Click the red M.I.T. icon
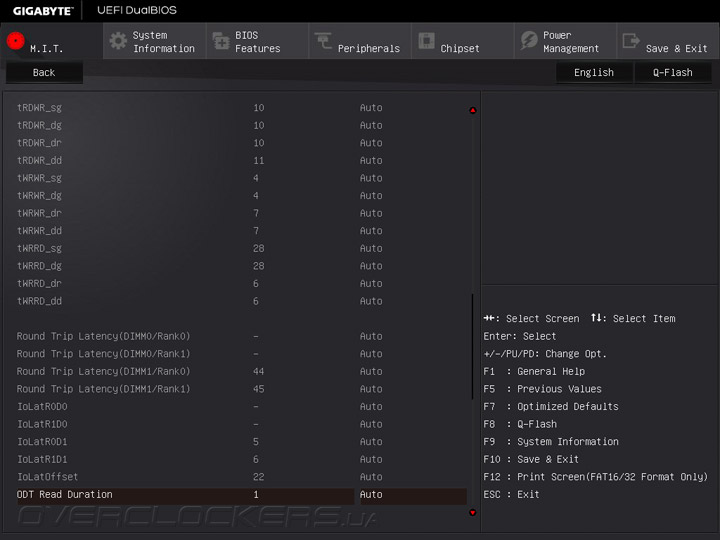Screen dimensions: 720x540 15,41
